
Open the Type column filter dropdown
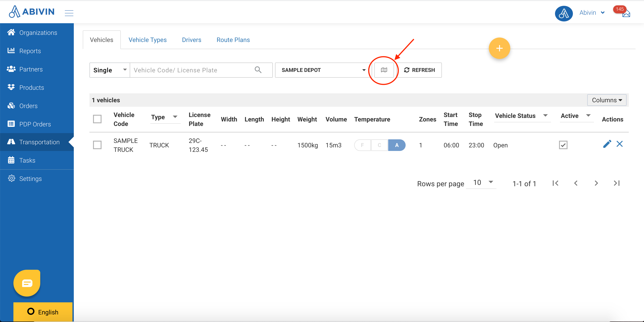[x=165, y=117]
